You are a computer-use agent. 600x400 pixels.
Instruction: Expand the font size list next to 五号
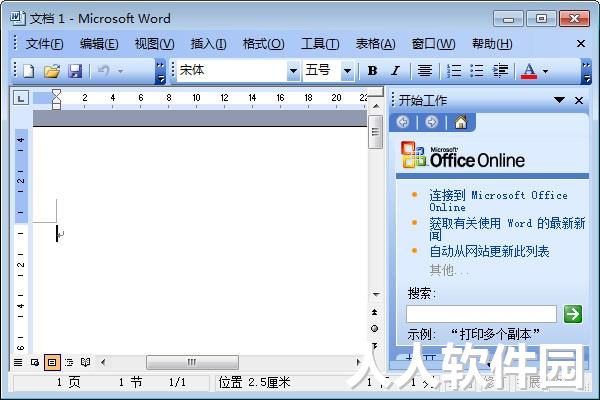coord(347,71)
